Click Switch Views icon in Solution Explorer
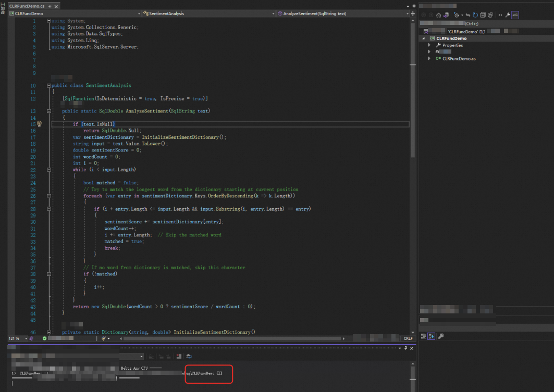 pos(446,15)
